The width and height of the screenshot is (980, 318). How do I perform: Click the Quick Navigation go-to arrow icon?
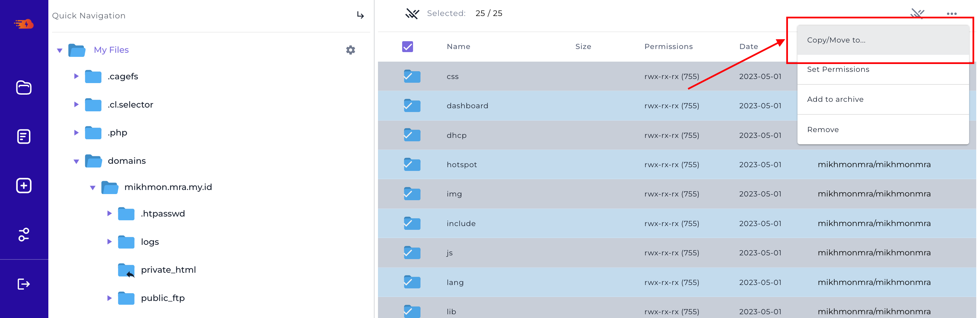[360, 15]
